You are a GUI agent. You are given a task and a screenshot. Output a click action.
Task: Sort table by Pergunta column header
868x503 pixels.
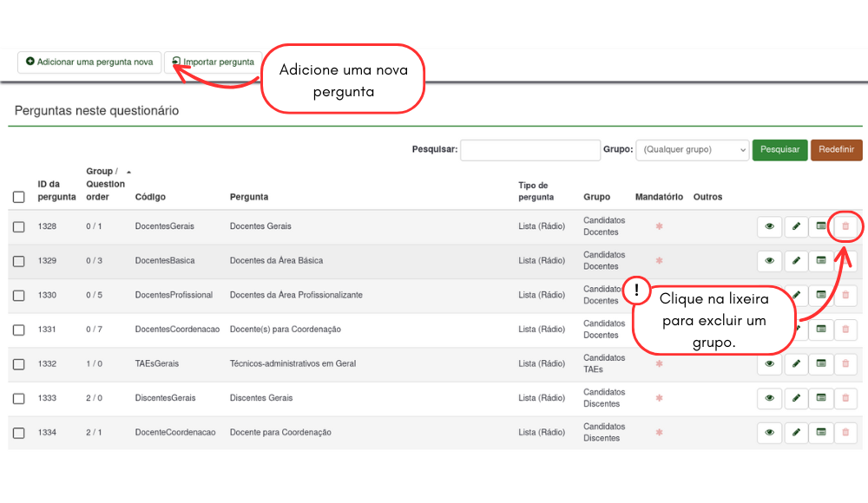pyautogui.click(x=249, y=197)
